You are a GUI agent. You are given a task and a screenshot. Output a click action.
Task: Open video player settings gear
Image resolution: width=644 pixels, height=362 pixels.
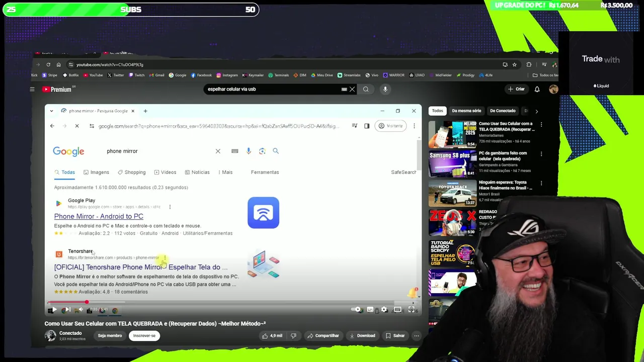pos(384,310)
